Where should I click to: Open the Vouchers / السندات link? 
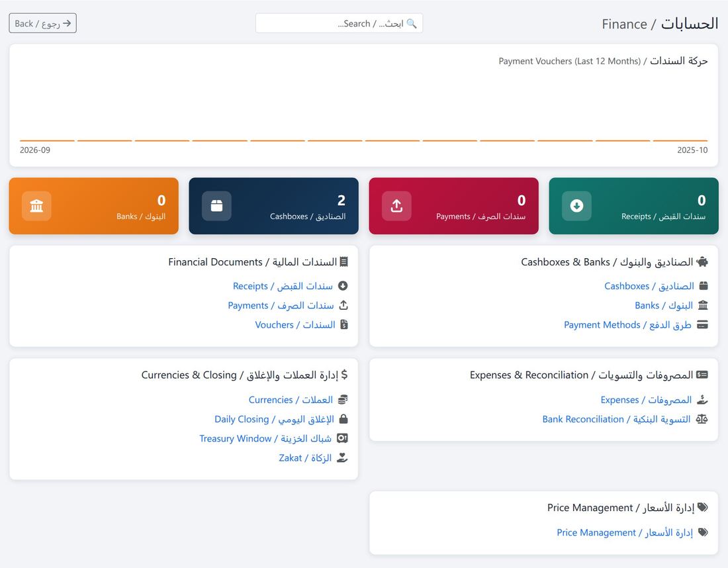tap(295, 324)
